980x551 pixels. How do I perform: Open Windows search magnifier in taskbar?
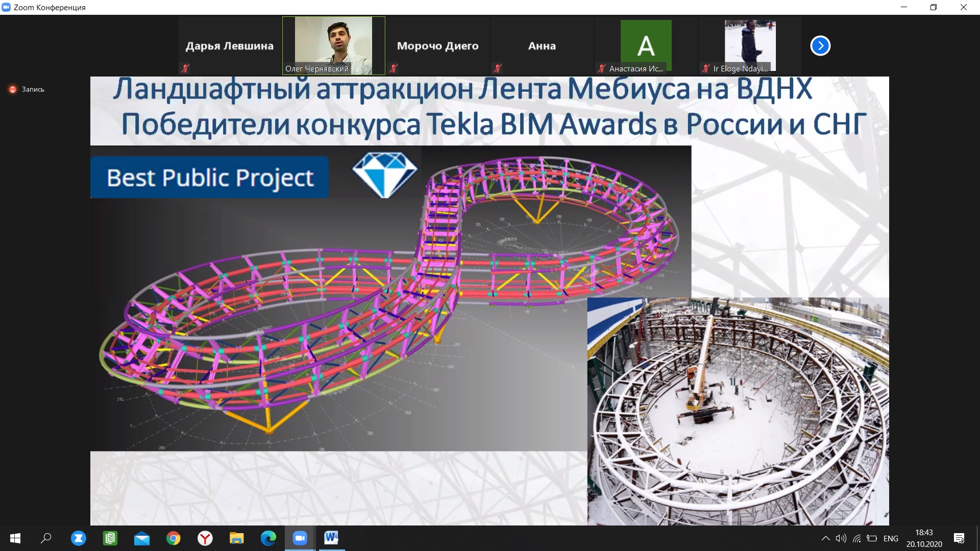tap(46, 538)
